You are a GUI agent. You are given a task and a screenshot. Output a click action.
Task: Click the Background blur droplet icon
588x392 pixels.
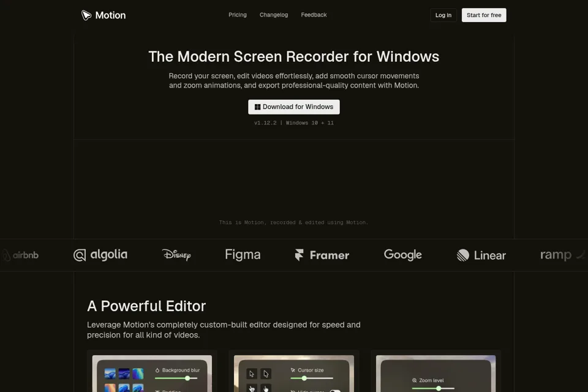[x=157, y=370]
